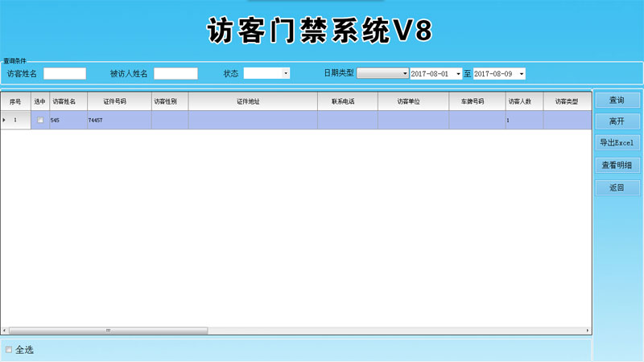
Task: Click the 证件号码 column header
Action: tap(119, 101)
